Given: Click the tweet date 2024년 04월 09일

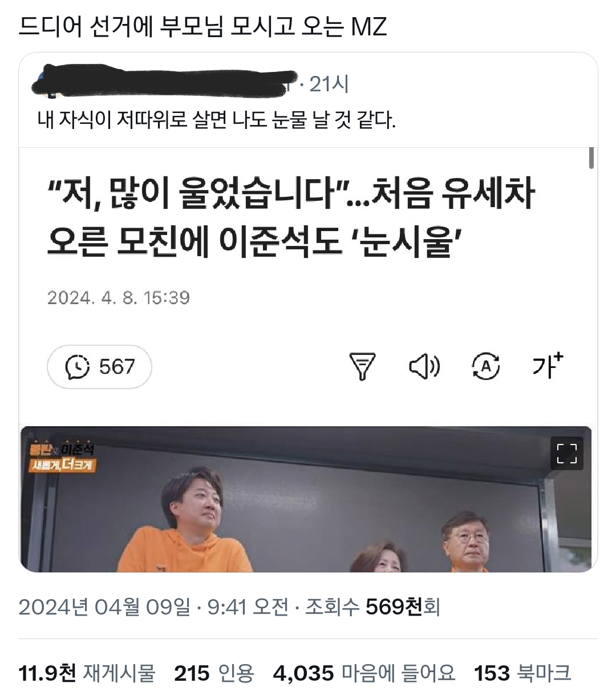Looking at the screenshot, I should [x=104, y=607].
